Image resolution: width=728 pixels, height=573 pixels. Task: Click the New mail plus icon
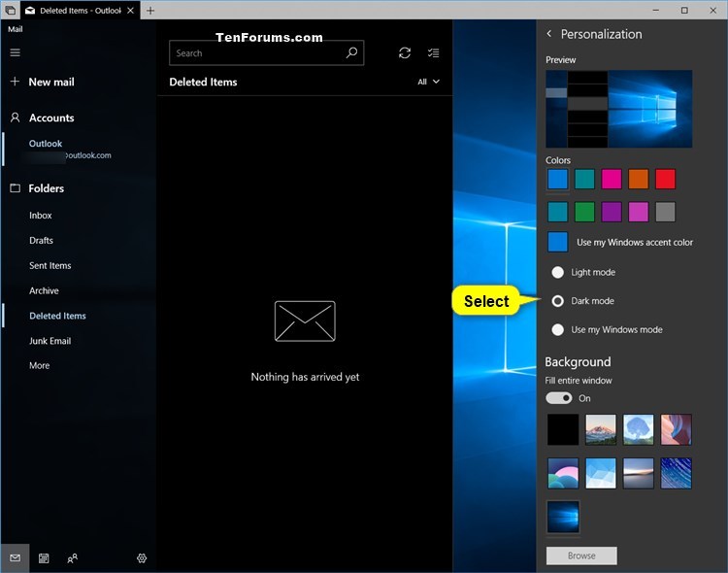coord(15,82)
